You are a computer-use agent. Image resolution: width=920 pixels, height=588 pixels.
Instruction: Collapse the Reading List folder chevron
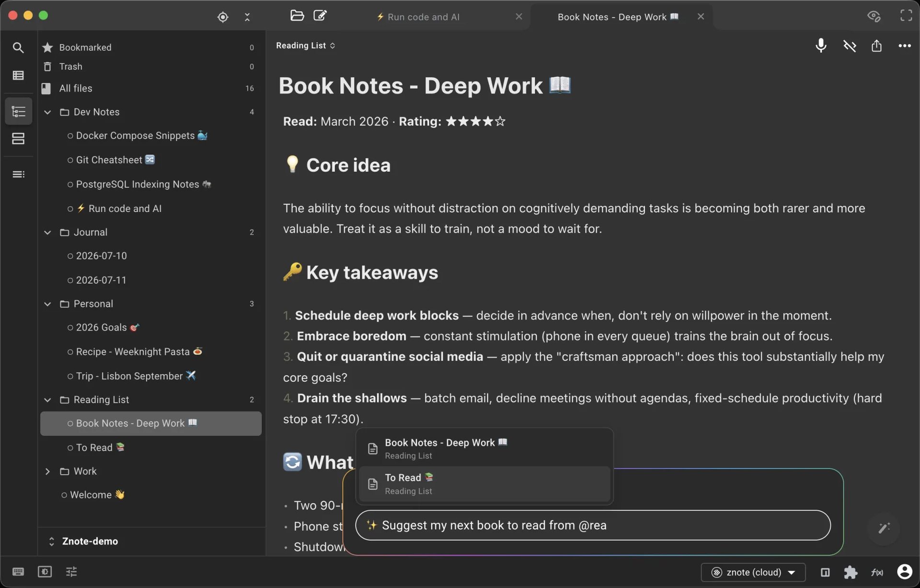point(47,400)
